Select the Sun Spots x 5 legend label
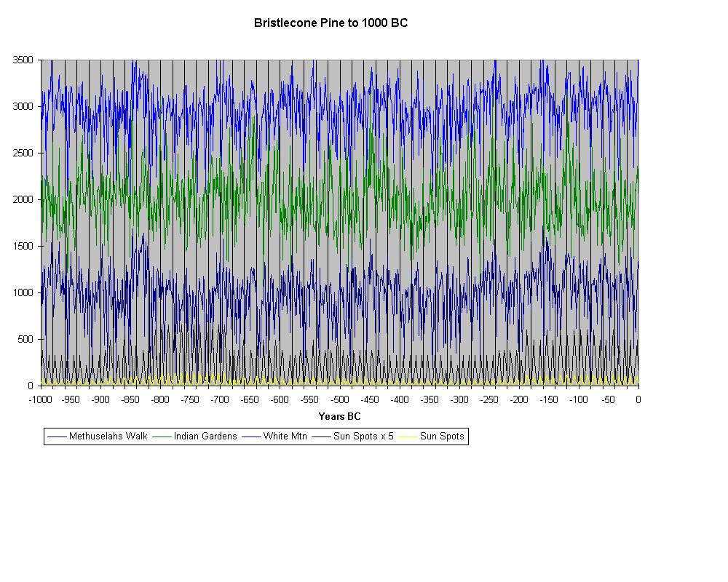The height and width of the screenshot is (582, 728). click(363, 436)
